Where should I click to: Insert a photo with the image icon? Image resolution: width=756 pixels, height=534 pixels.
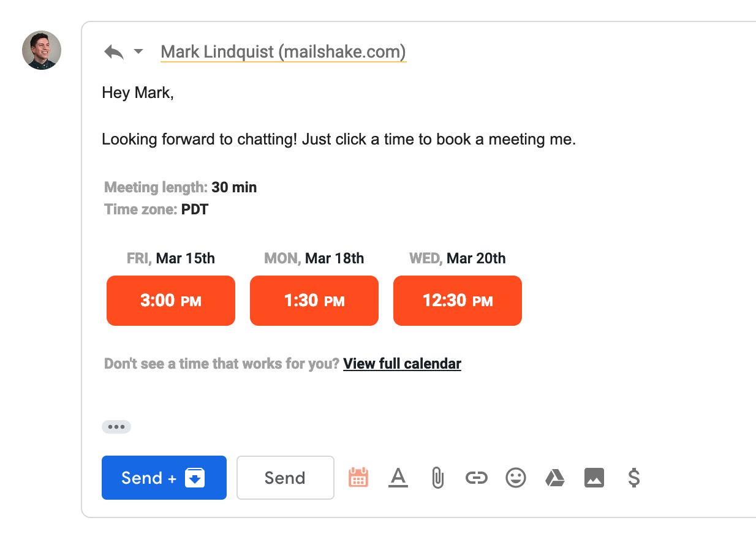(594, 478)
